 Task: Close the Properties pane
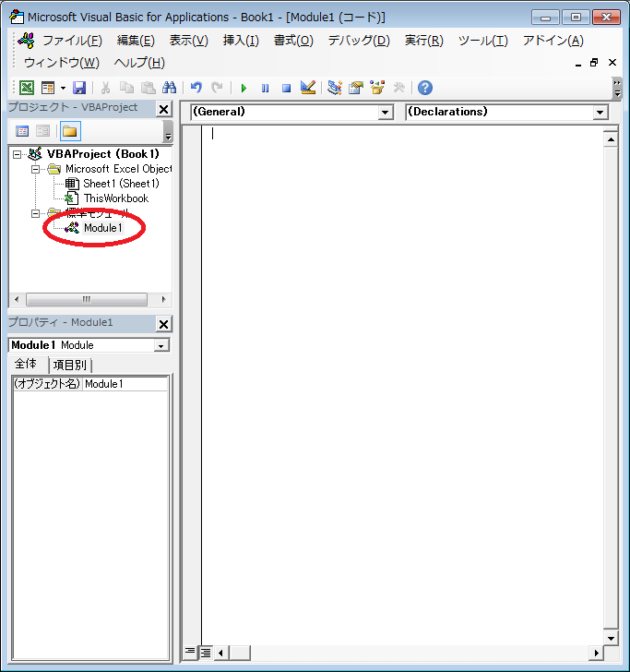[163, 324]
